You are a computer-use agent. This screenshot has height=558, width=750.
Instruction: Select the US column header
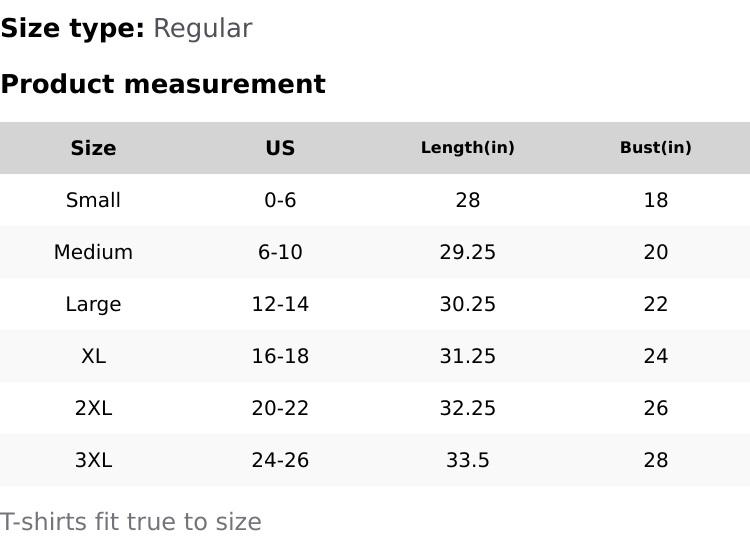(x=280, y=148)
